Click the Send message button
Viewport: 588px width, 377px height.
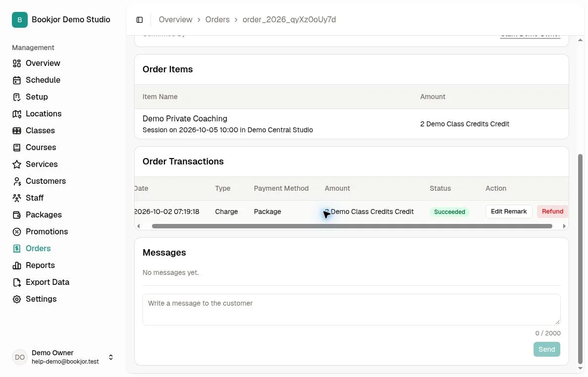pos(546,349)
